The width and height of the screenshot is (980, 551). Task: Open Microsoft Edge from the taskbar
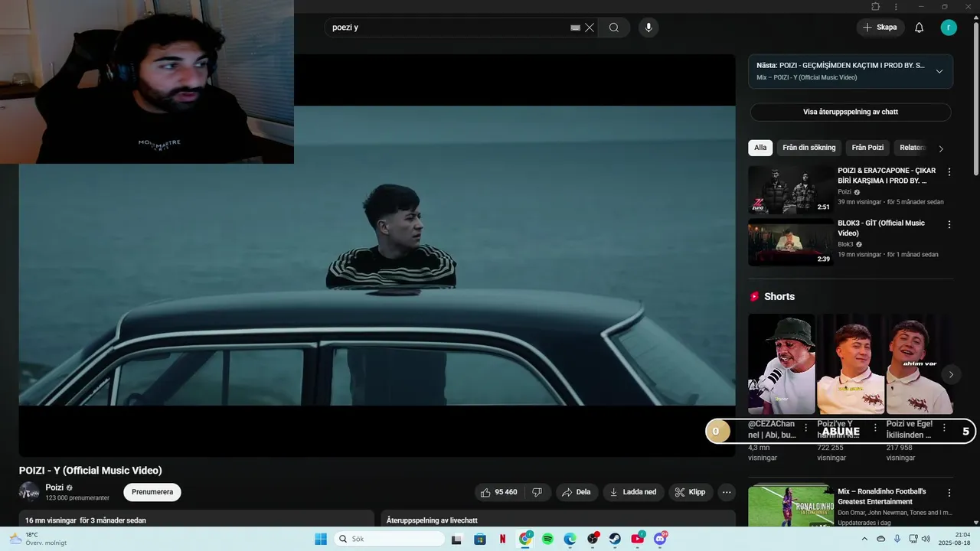[570, 539]
